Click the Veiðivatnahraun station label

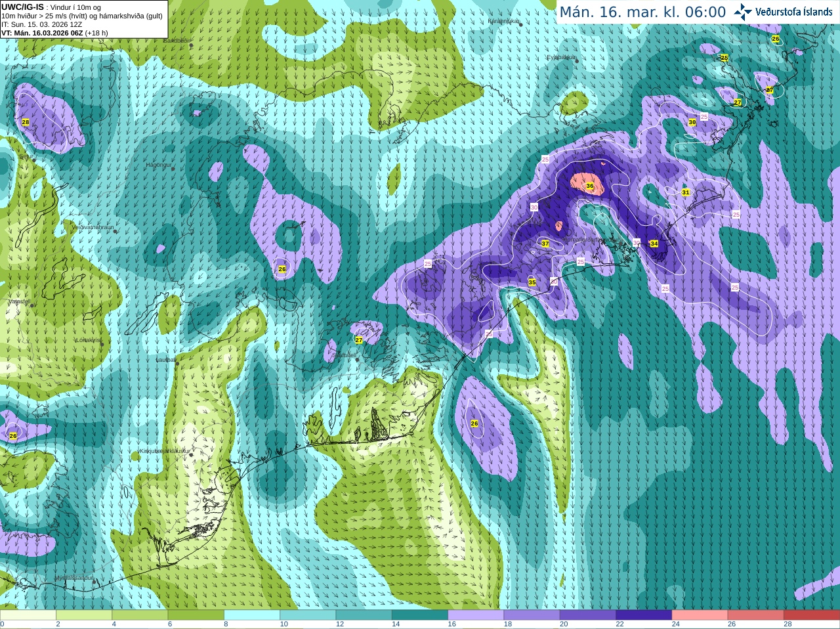pos(93,227)
